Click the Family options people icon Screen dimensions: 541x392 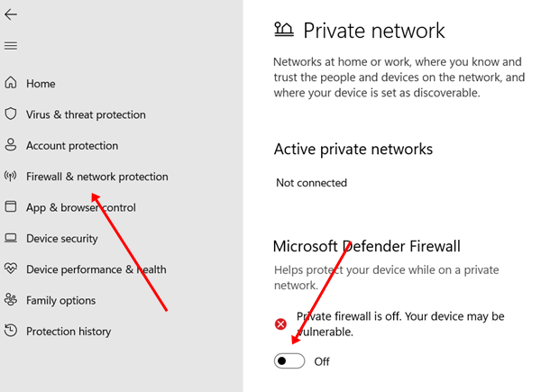(11, 300)
